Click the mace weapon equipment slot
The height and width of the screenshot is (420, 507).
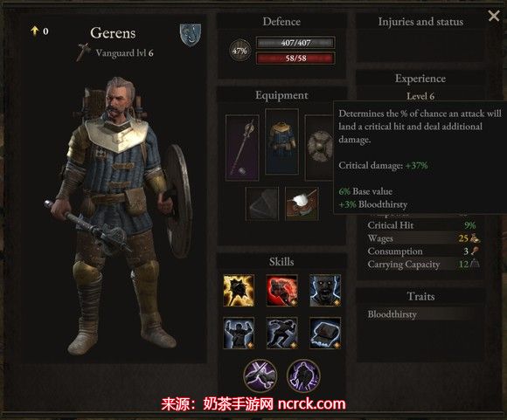click(242, 148)
